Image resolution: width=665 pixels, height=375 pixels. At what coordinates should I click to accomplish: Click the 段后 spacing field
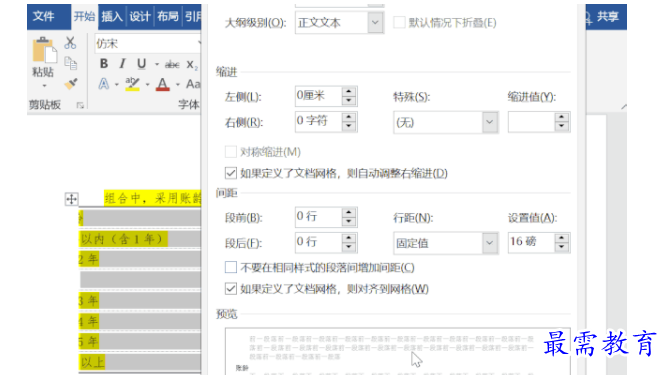coord(319,242)
